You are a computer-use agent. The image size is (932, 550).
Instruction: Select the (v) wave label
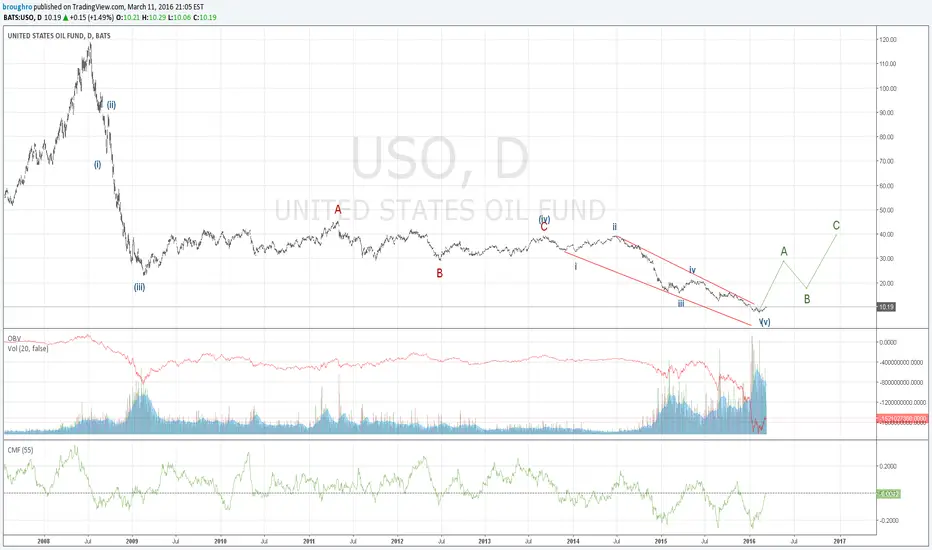coord(765,322)
